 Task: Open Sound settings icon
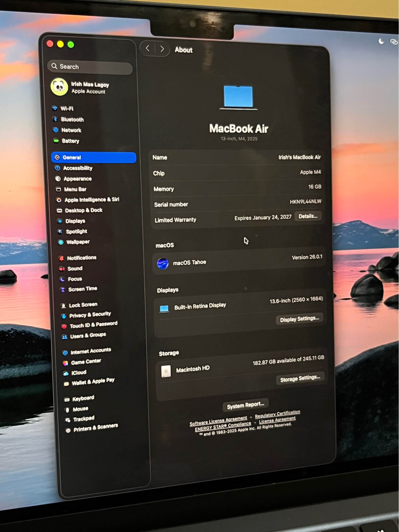pos(62,269)
